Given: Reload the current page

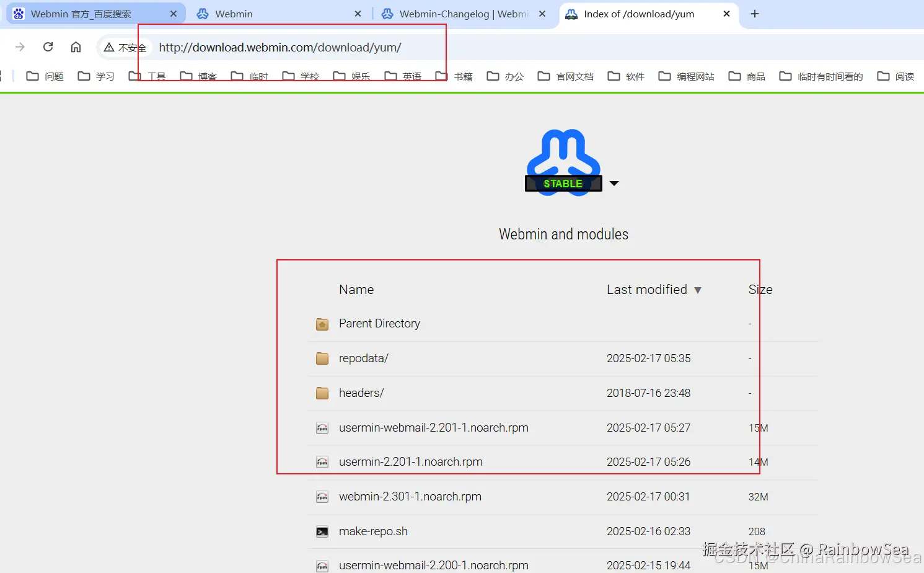Looking at the screenshot, I should coord(48,47).
